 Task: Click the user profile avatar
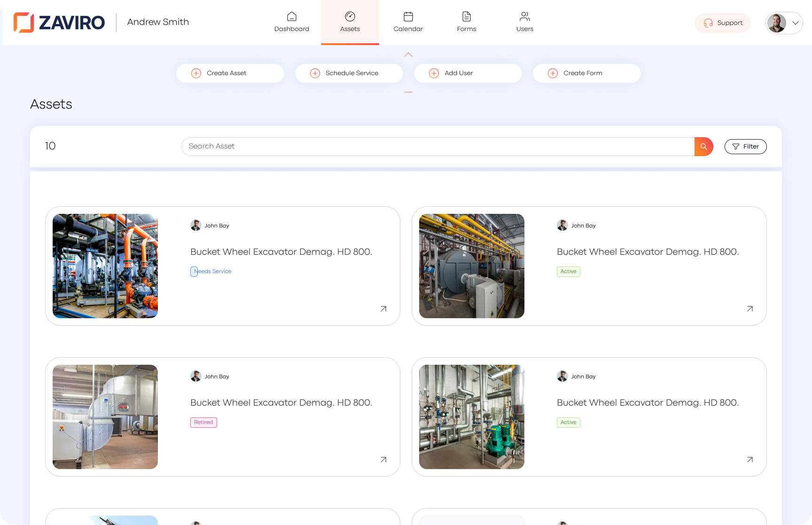[x=776, y=23]
